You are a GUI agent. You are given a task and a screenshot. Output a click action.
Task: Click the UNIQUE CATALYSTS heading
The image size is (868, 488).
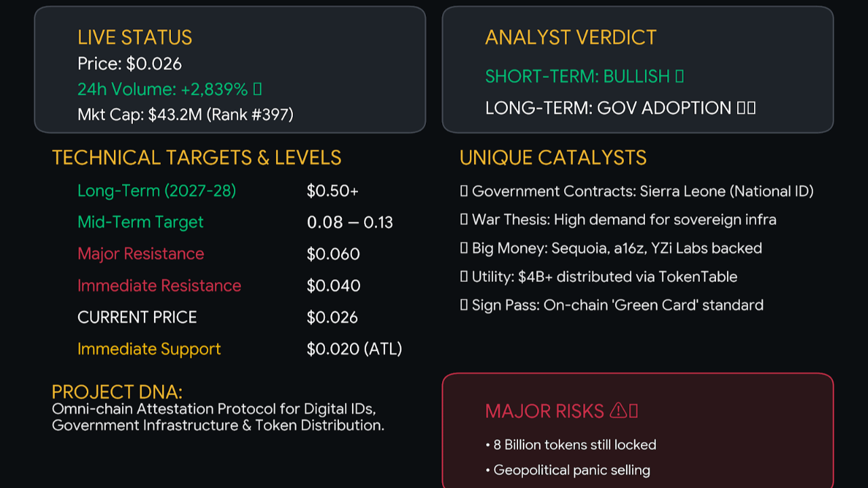tap(553, 158)
